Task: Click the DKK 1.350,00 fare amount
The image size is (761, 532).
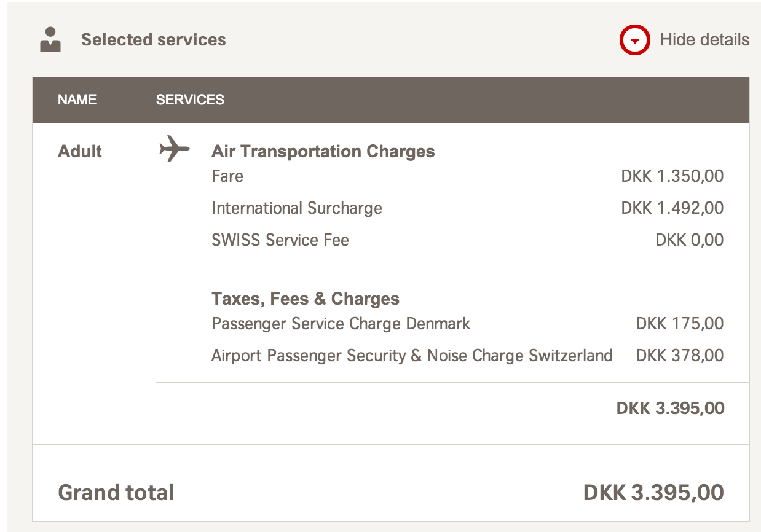Action: 672,176
